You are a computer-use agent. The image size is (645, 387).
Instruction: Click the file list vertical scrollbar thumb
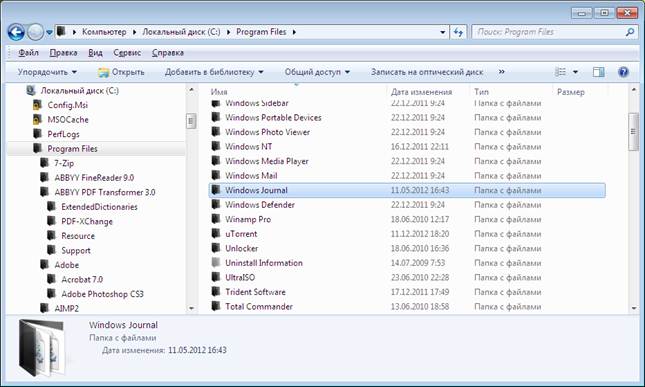(x=633, y=132)
